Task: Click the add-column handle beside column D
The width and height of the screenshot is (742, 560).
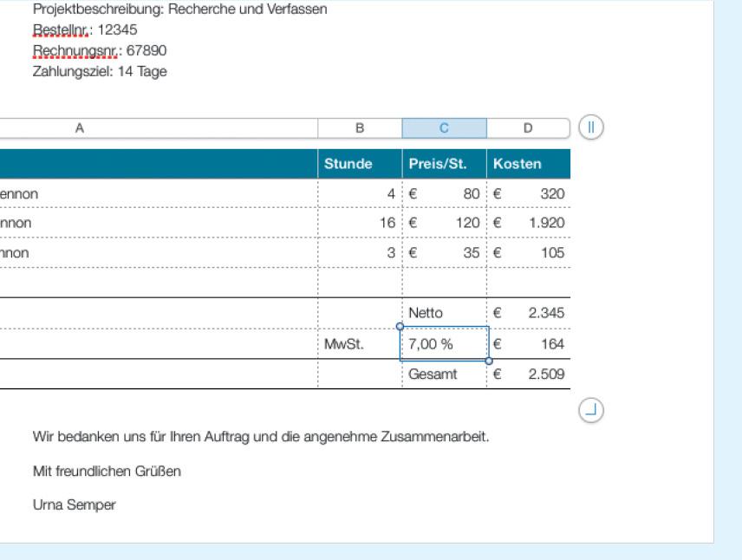Action: click(x=590, y=127)
